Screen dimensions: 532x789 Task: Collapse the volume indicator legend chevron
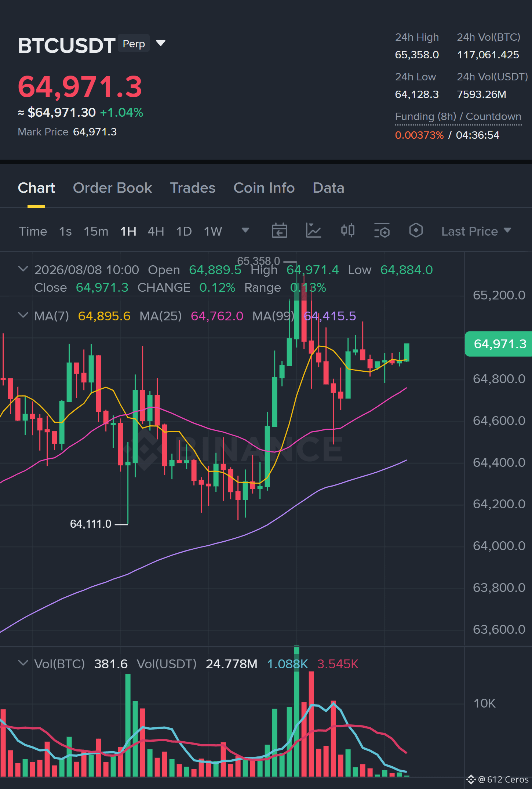23,663
